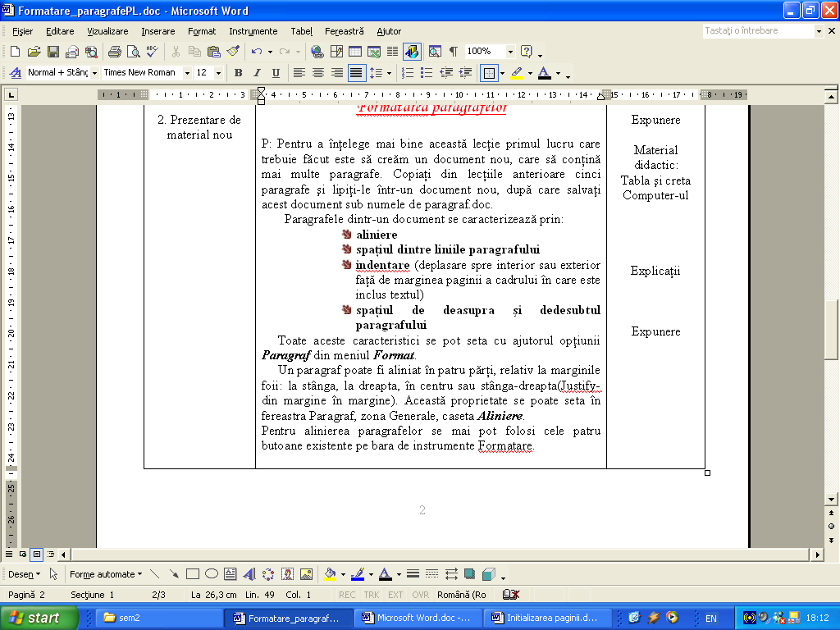The width and height of the screenshot is (840, 630).
Task: Start a bulleted list
Action: [x=427, y=73]
